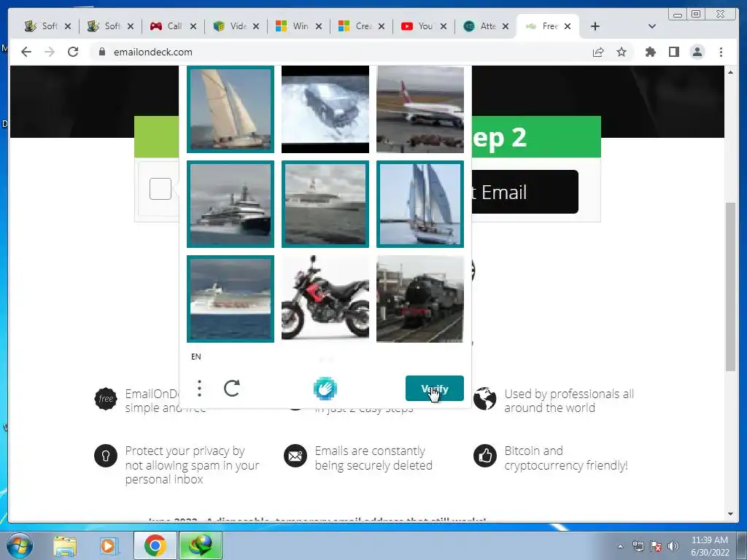Tick the captcha checkbox beside the image grid

[x=160, y=189]
